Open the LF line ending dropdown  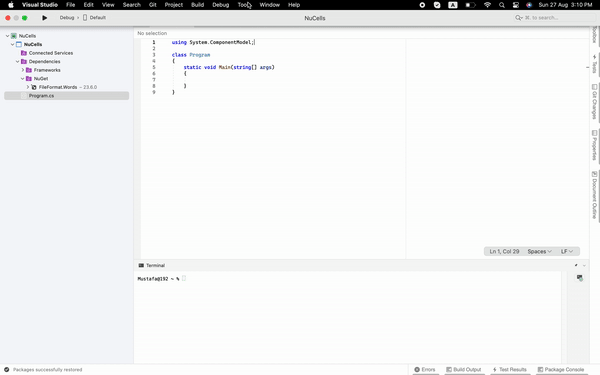tap(567, 251)
